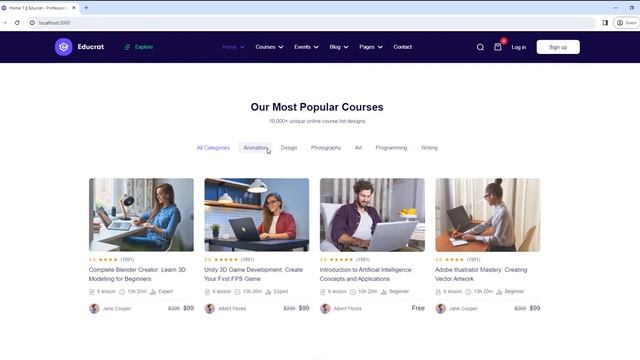Click the Educrat logo icon
Screen dimensions: 640x360
(64, 47)
